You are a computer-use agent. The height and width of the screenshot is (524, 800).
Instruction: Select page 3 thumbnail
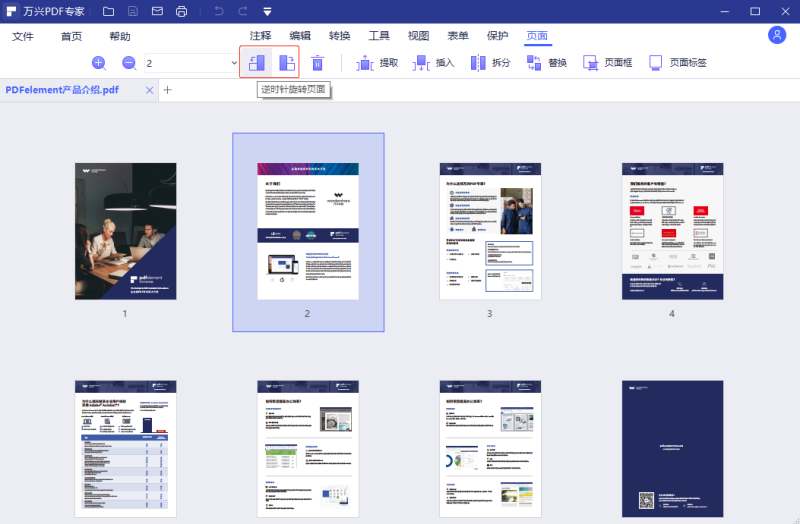click(490, 231)
